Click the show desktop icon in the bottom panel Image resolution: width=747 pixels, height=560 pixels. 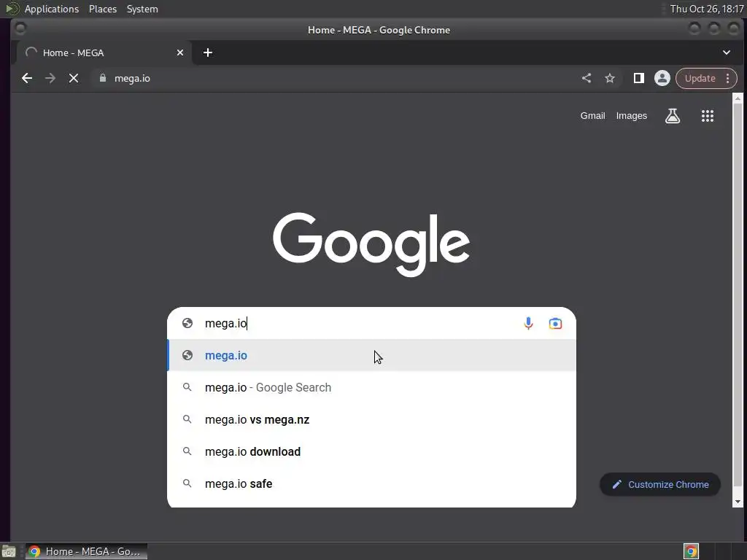pos(9,551)
